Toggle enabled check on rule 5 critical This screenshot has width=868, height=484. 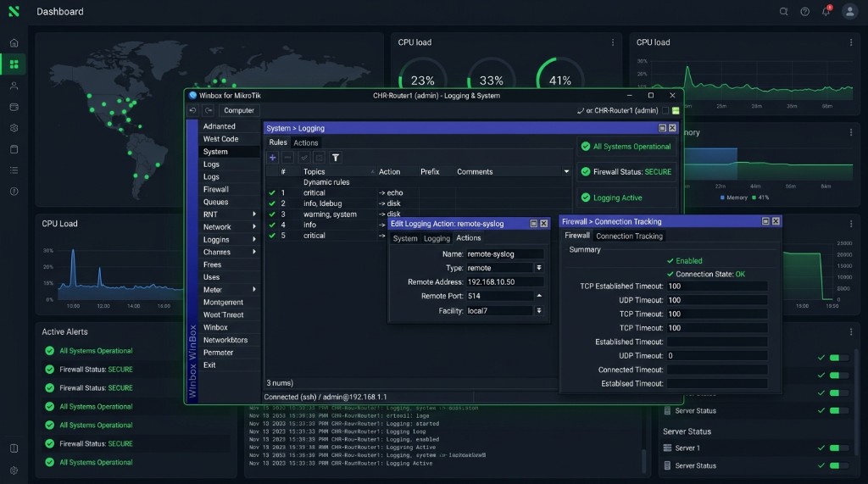click(x=272, y=236)
